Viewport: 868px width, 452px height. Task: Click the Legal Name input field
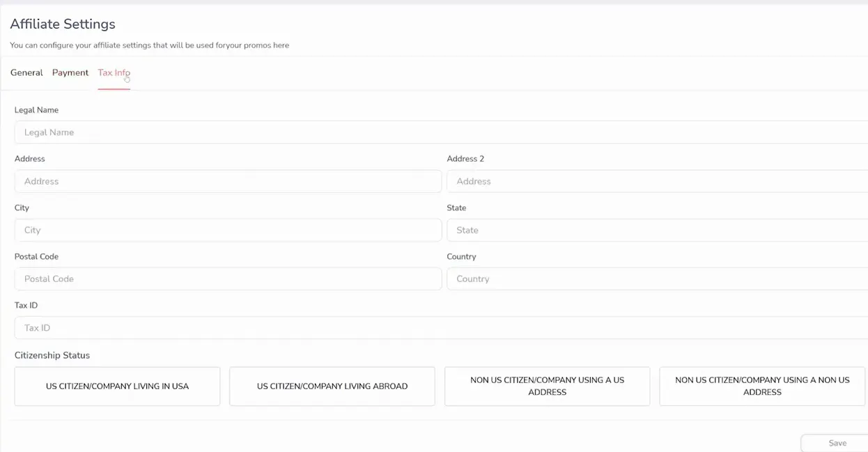coord(441,132)
